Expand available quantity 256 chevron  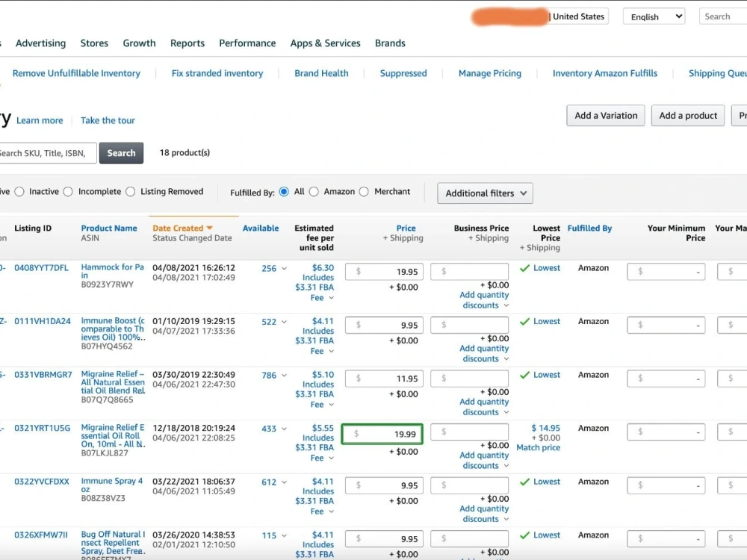[x=284, y=269]
